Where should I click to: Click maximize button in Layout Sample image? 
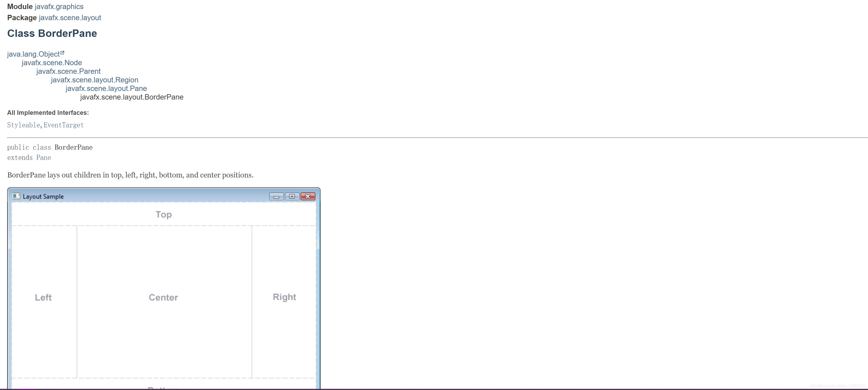click(x=292, y=196)
